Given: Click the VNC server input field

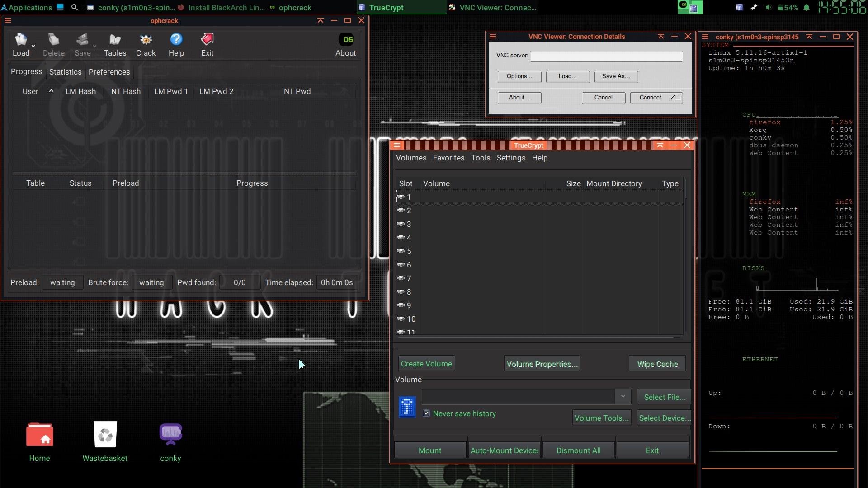Looking at the screenshot, I should [606, 56].
